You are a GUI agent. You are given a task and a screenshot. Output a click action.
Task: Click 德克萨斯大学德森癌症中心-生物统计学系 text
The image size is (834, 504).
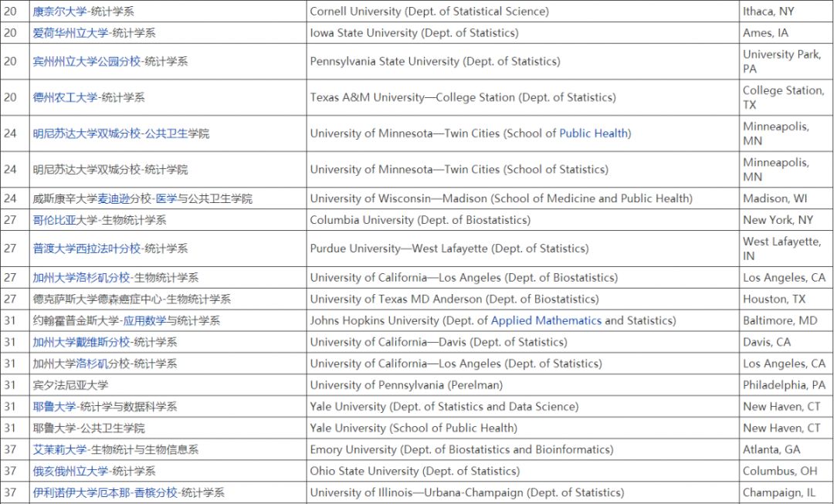point(131,299)
